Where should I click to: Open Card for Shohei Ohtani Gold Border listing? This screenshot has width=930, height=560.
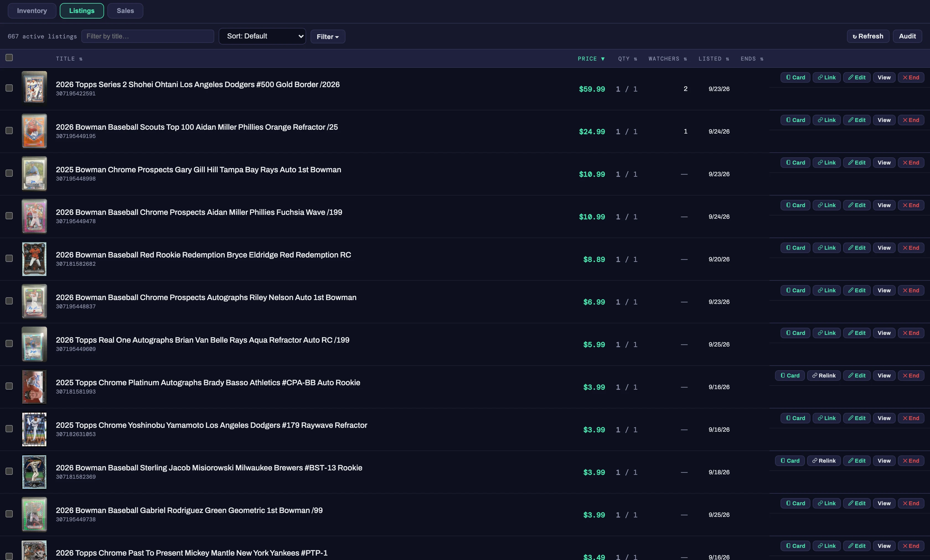[x=795, y=77]
